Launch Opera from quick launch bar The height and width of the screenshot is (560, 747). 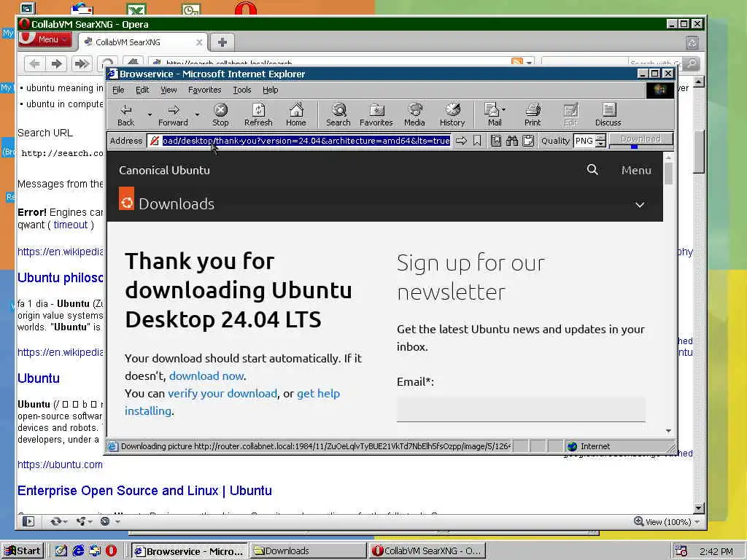111,551
